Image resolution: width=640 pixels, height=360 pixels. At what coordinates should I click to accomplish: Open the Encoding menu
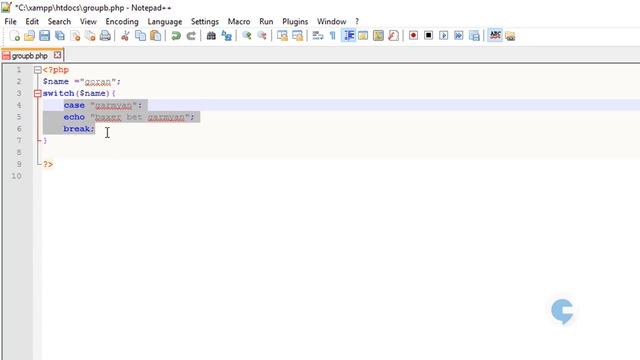122,22
